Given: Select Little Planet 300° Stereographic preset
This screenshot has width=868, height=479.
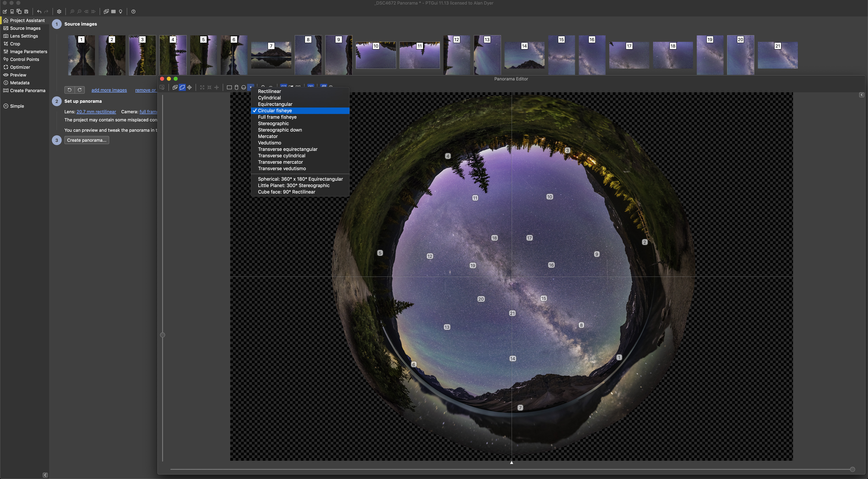Looking at the screenshot, I should tap(293, 185).
